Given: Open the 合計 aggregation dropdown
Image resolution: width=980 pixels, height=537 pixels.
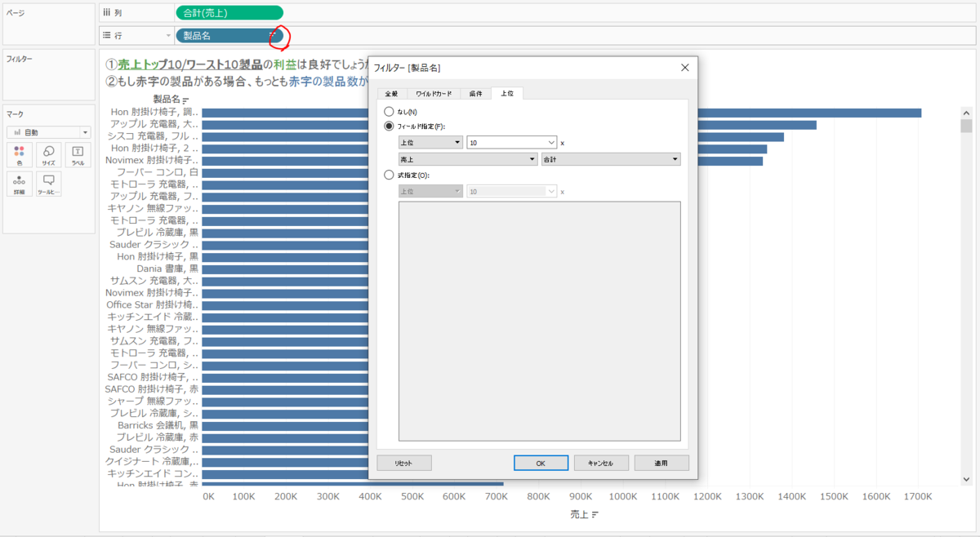Looking at the screenshot, I should click(611, 159).
